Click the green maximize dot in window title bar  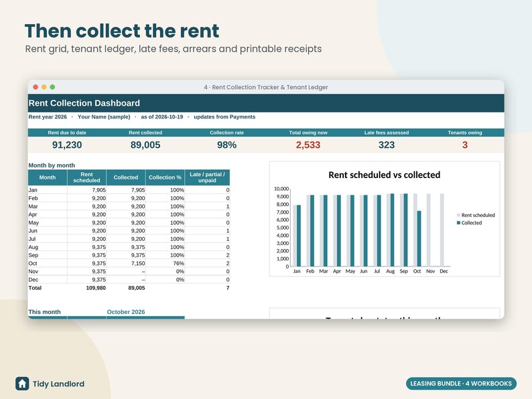coord(52,87)
